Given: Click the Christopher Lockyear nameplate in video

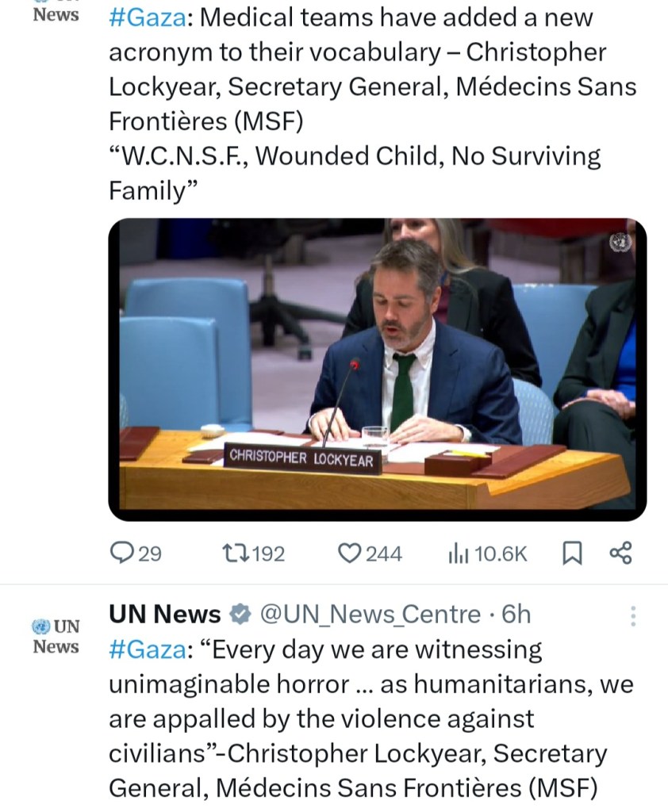Looking at the screenshot, I should tap(301, 459).
